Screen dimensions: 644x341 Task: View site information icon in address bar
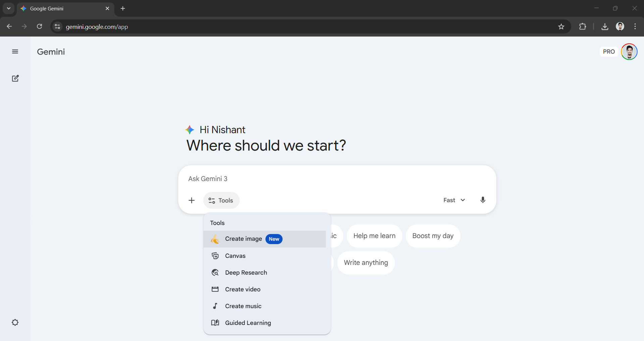click(x=57, y=26)
